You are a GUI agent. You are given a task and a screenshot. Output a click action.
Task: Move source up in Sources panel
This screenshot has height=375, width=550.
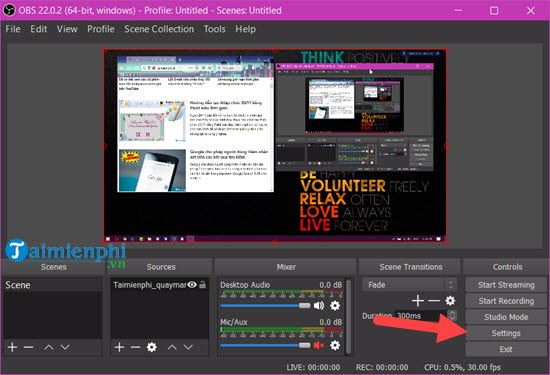click(172, 347)
